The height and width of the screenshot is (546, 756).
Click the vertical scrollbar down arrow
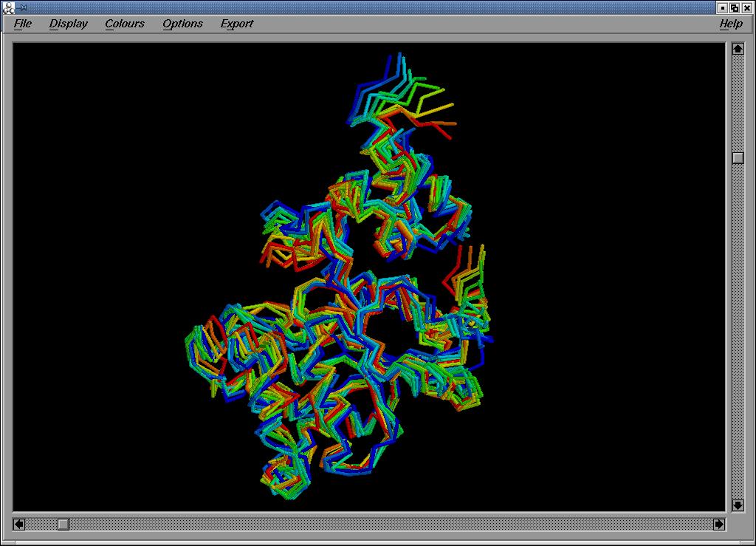coord(738,505)
